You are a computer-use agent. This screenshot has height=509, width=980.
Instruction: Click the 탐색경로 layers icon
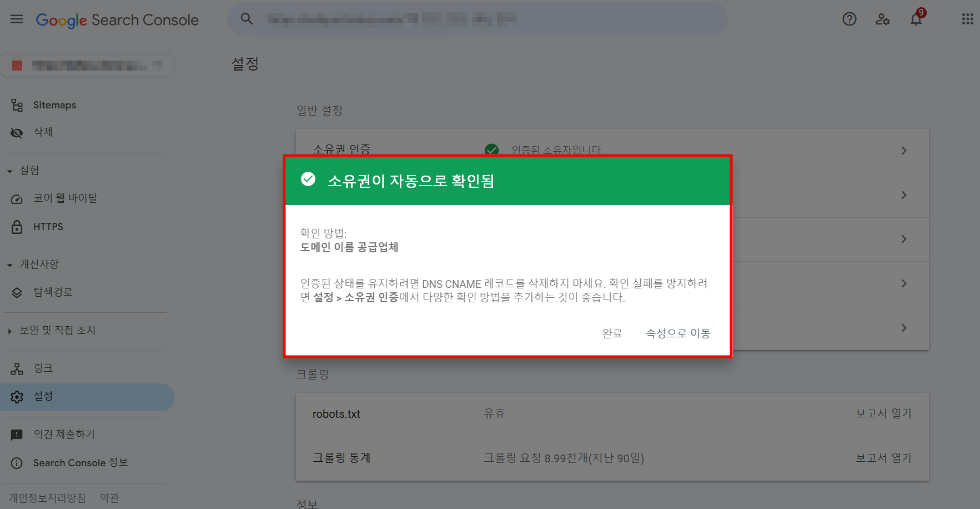click(17, 292)
